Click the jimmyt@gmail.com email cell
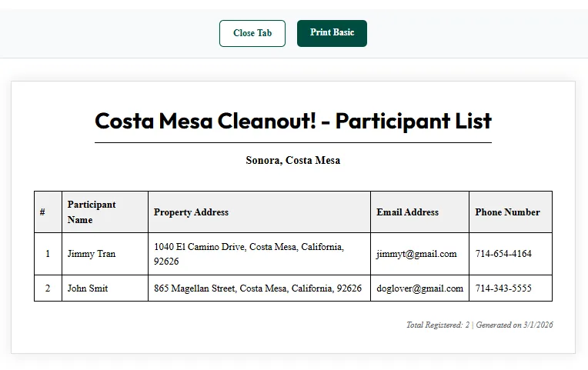The height and width of the screenshot is (370, 588). [419, 254]
